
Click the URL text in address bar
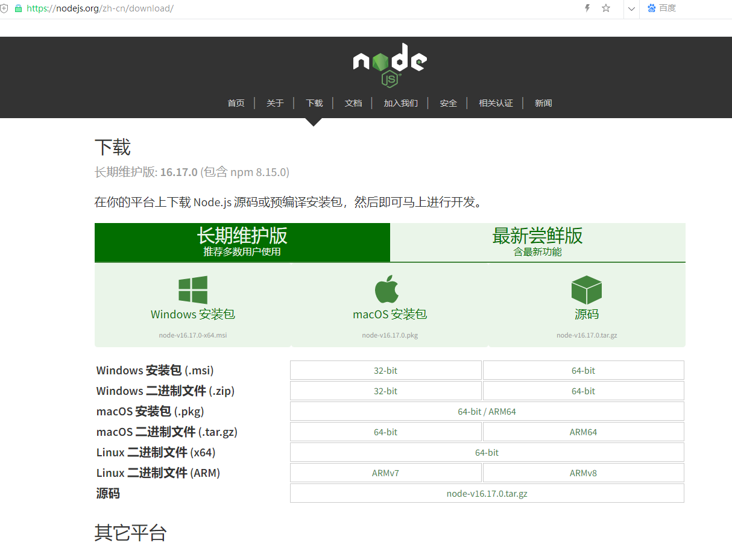(x=100, y=8)
